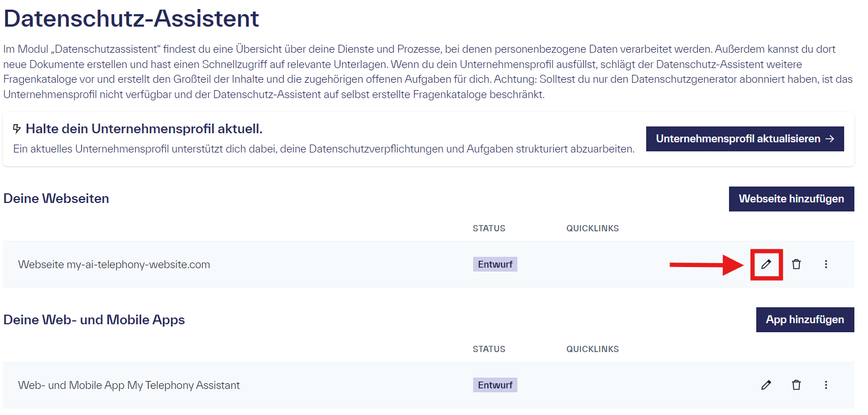Click the Entwurf badge for My Telephony Assistant
The height and width of the screenshot is (415, 868).
click(x=495, y=384)
